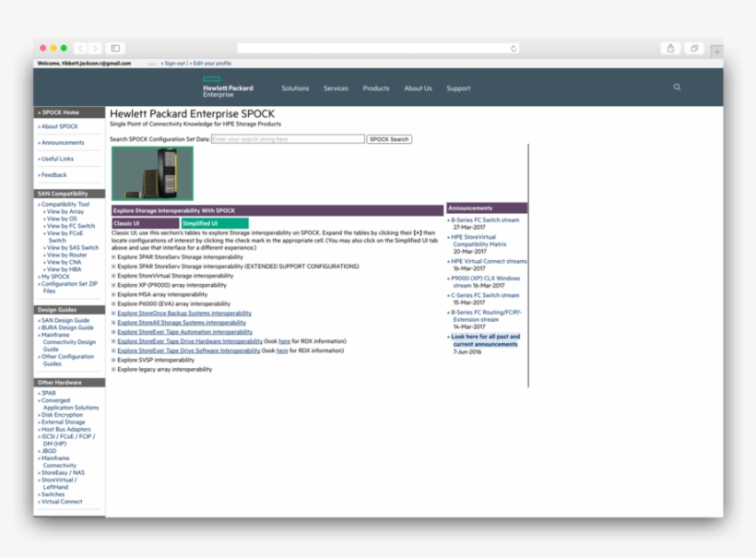Image resolution: width=756 pixels, height=558 pixels.
Task: Select View by Array
Action: point(65,212)
